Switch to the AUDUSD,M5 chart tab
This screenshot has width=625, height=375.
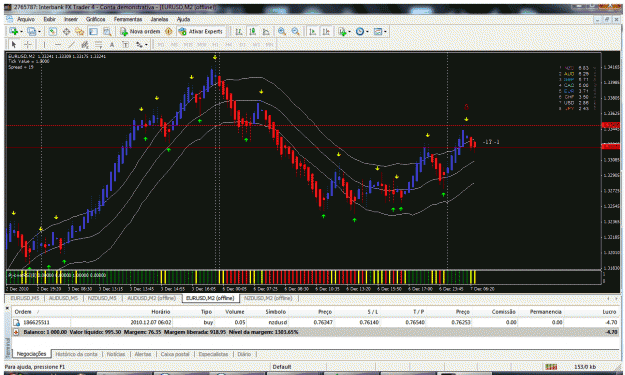tap(63, 298)
